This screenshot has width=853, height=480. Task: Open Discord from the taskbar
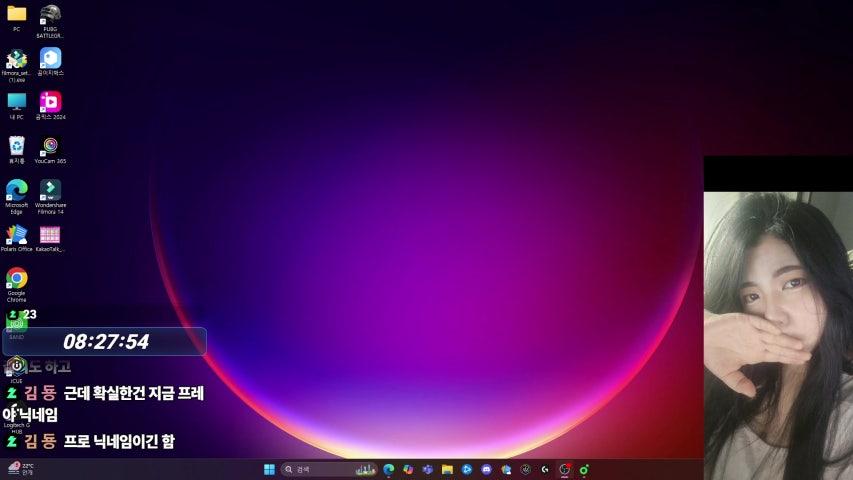486,469
